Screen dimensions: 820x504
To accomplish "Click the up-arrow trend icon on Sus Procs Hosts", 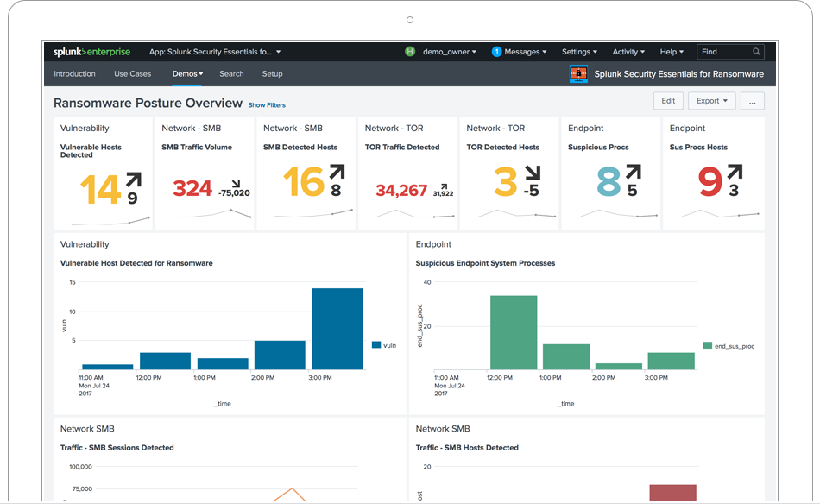I will (735, 172).
